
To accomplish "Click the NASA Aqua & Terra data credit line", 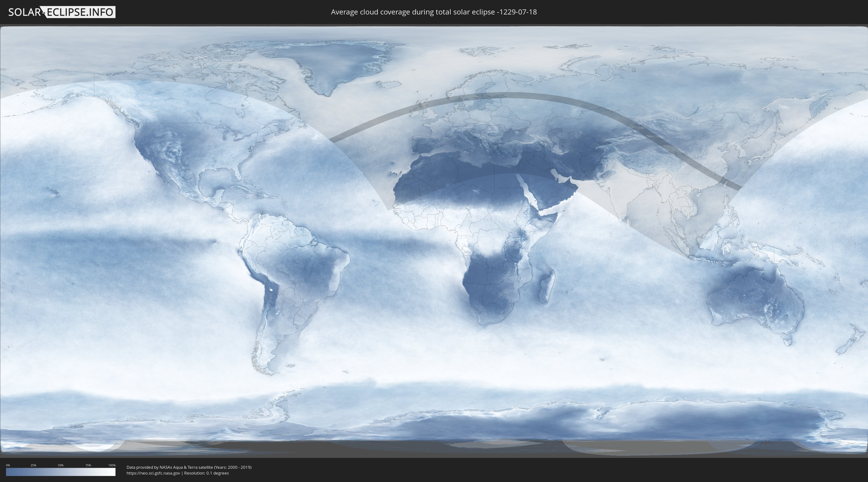I will coord(189,467).
